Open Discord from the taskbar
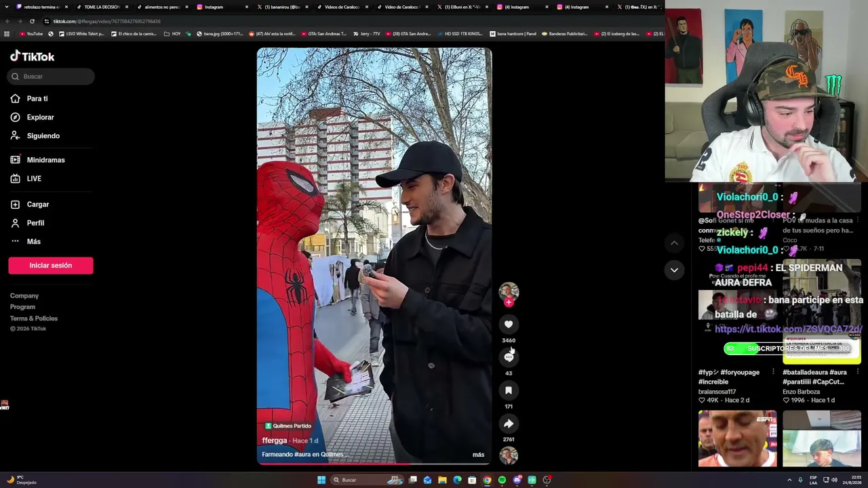 tap(517, 480)
